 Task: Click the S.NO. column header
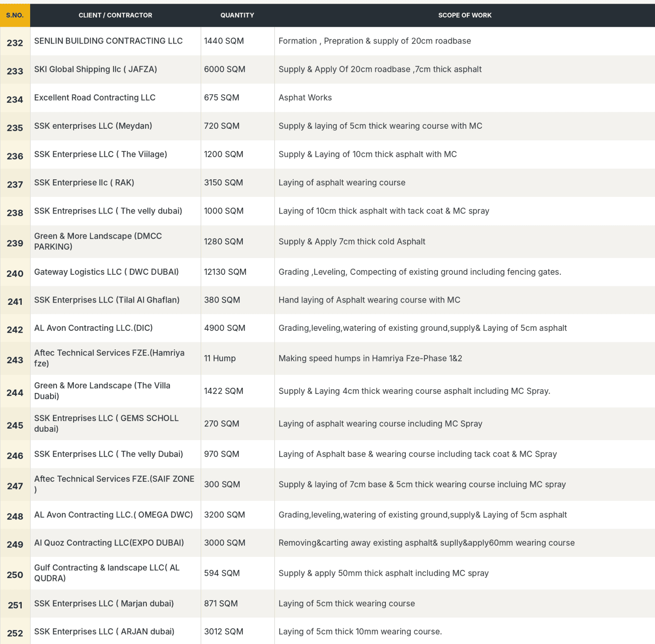tap(15, 15)
